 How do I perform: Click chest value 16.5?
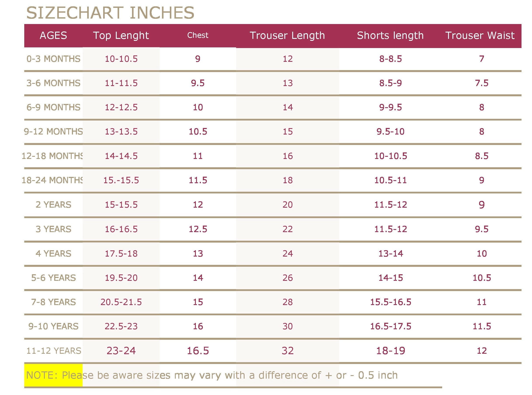(198, 351)
